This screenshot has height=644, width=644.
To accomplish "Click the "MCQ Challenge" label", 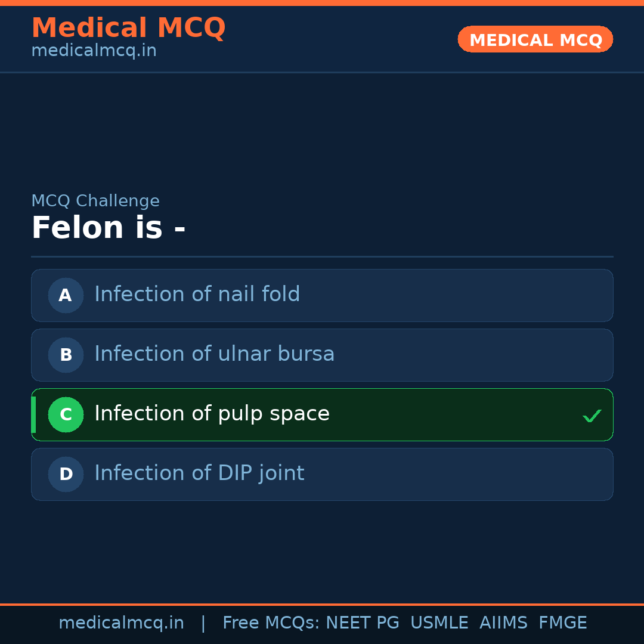I will click(x=95, y=201).
